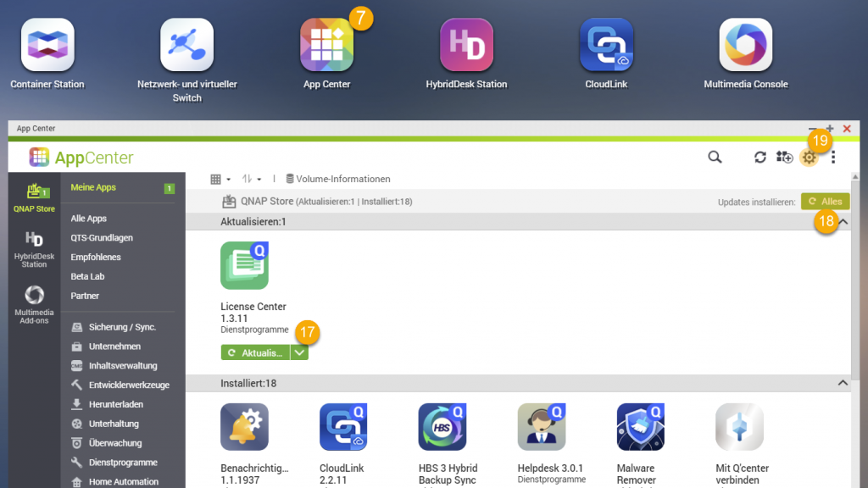Open the sort order dropdown
868x488 pixels.
tap(251, 180)
